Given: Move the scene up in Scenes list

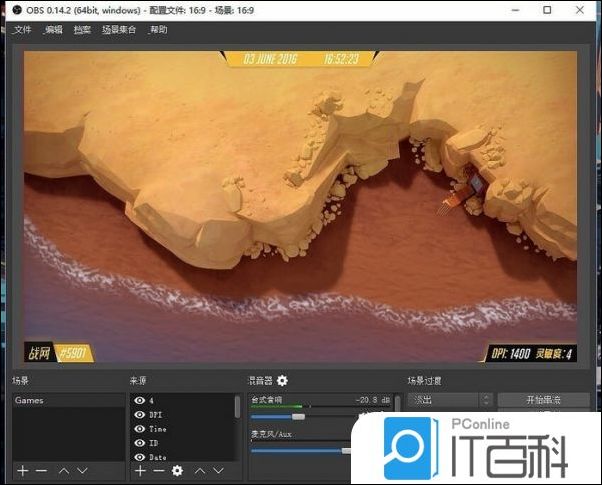Looking at the screenshot, I should tap(64, 470).
